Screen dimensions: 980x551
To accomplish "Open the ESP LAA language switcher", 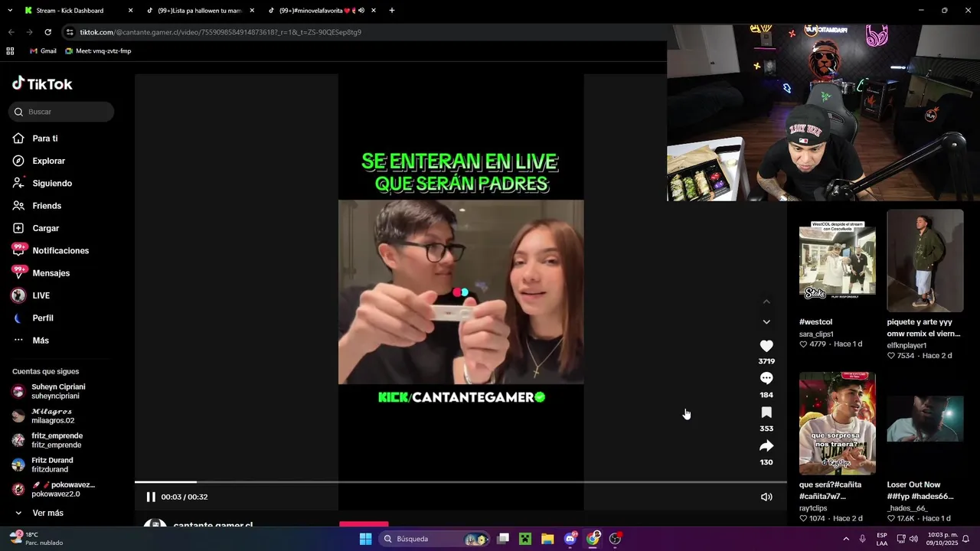I will 882,539.
